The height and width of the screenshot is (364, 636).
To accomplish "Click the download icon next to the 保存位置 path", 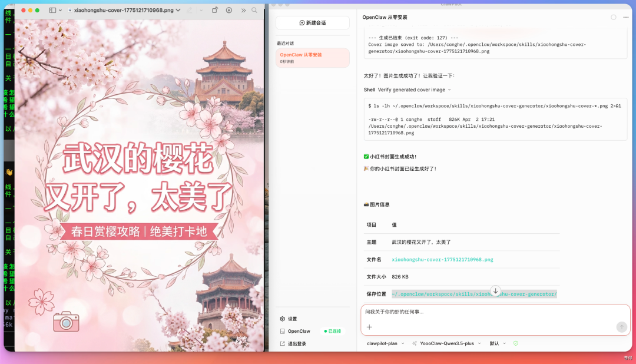I will 495,291.
